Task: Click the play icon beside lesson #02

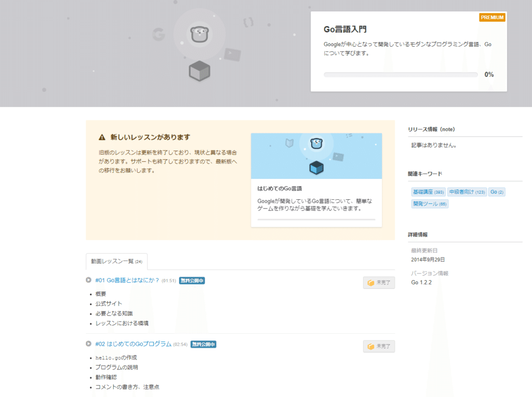Action: pyautogui.click(x=89, y=344)
